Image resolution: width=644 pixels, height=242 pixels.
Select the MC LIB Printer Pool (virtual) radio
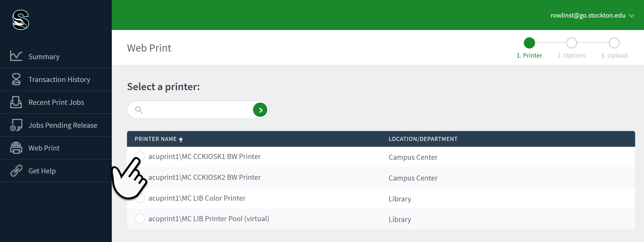pyautogui.click(x=140, y=219)
